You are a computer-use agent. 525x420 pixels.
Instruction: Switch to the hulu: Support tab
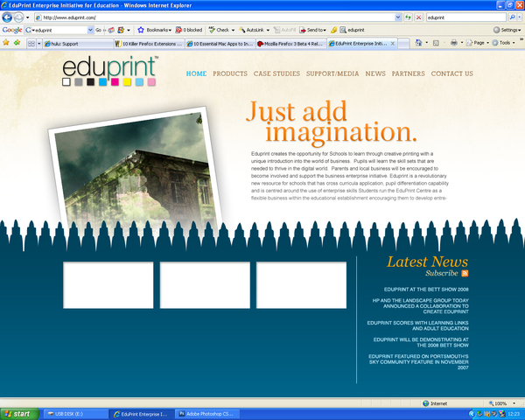click(x=78, y=44)
